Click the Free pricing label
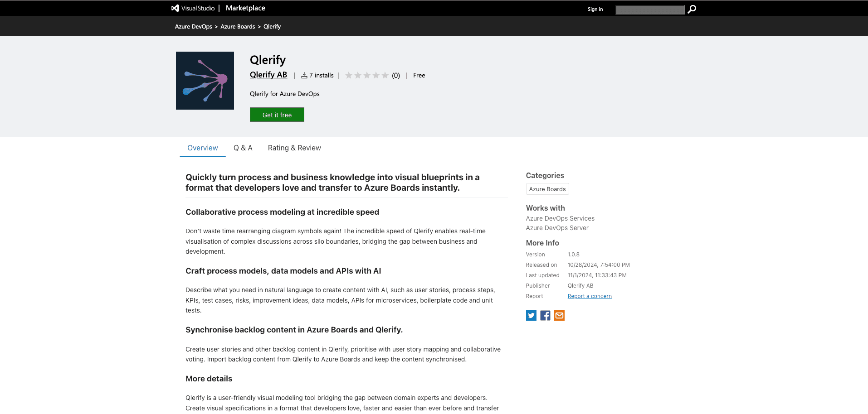 click(419, 75)
